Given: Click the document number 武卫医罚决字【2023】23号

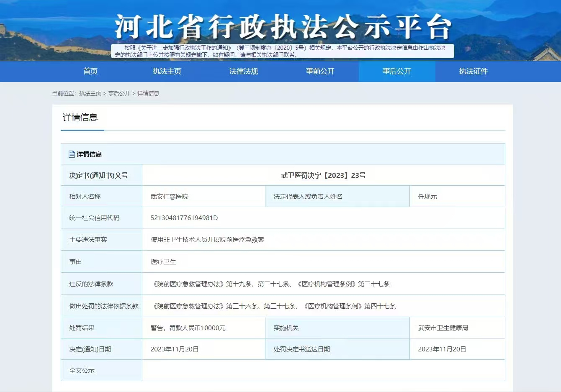Looking at the screenshot, I should pyautogui.click(x=323, y=175).
